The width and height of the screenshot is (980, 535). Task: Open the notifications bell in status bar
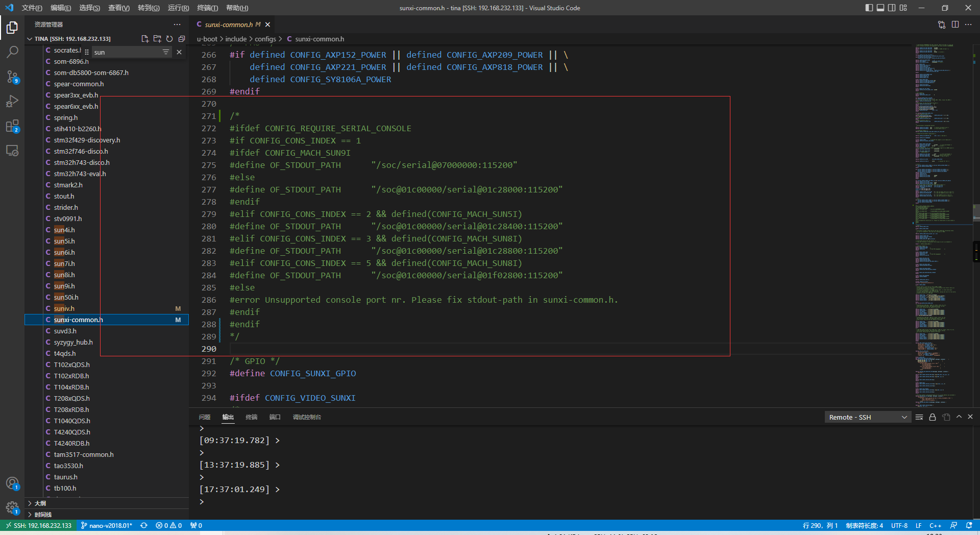[969, 525]
